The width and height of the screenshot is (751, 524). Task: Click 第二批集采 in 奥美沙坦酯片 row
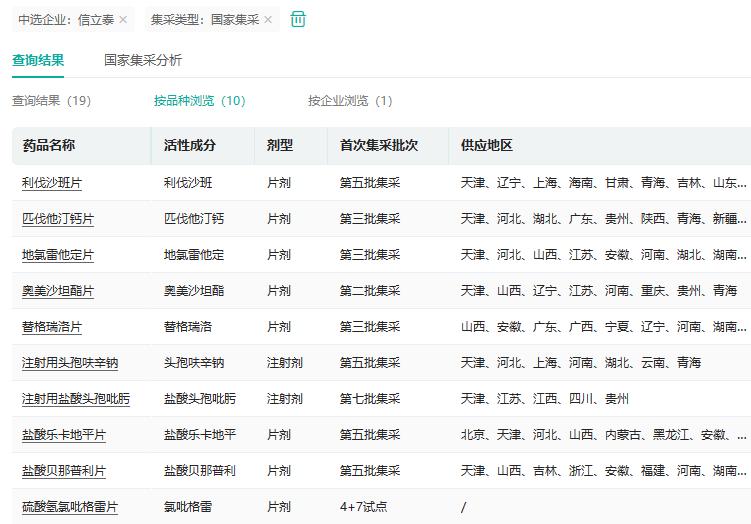[370, 291]
